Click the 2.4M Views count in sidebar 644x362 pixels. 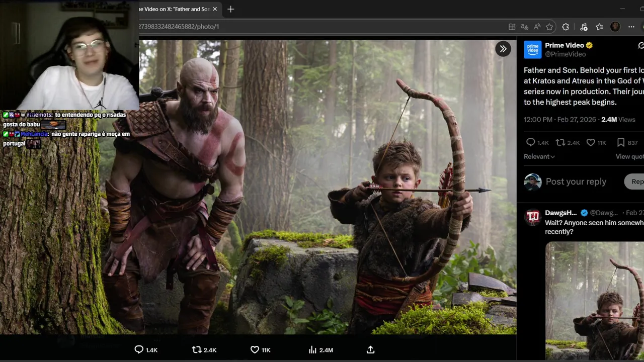618,120
